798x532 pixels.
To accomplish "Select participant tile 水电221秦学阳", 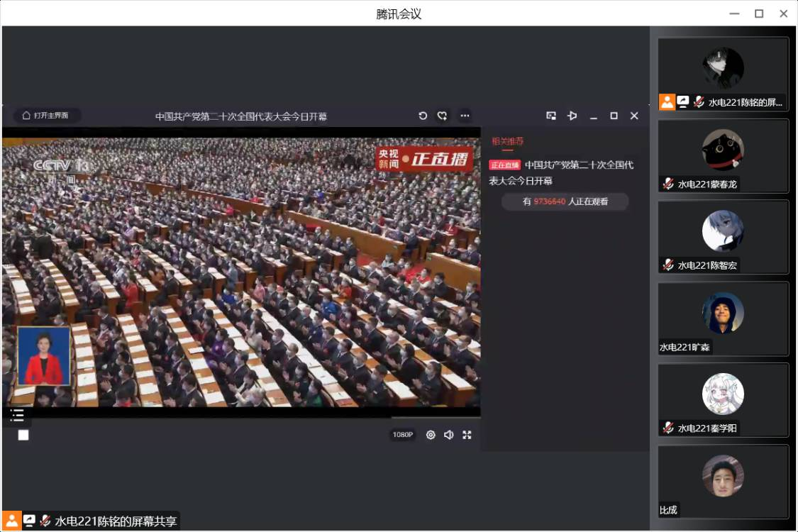I will [x=724, y=400].
